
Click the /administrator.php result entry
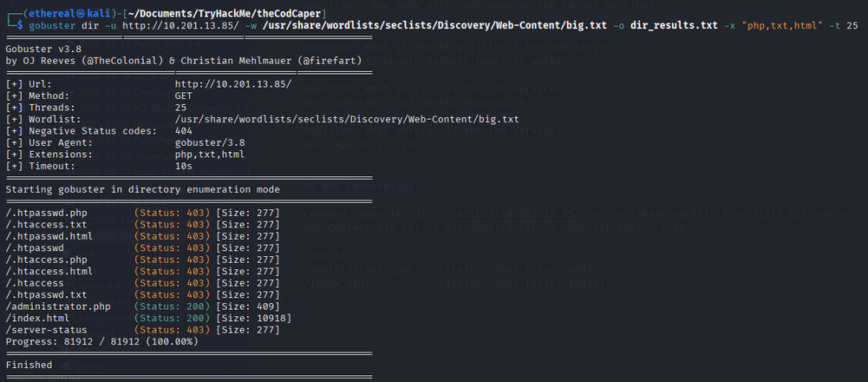point(58,306)
